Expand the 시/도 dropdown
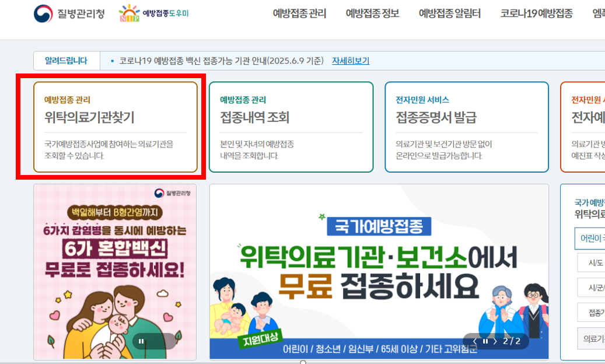 pos(591,262)
